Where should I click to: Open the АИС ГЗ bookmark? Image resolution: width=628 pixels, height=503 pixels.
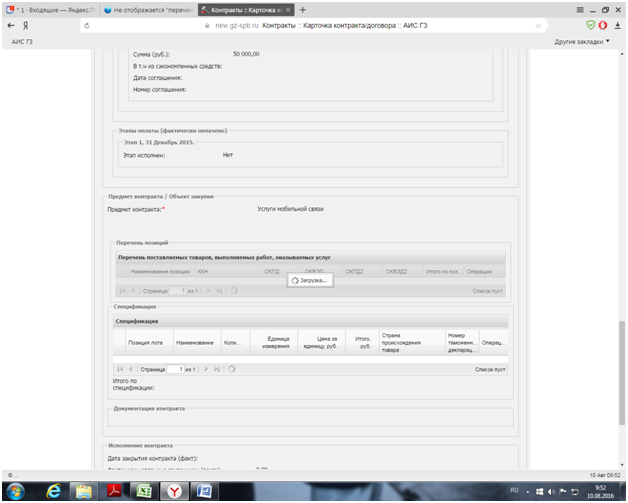(x=22, y=42)
